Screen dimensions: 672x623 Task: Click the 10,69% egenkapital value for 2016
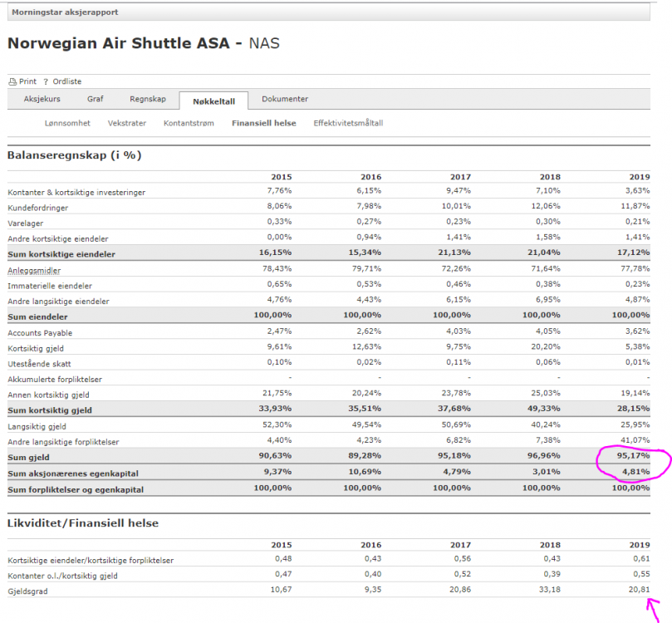pyautogui.click(x=365, y=472)
